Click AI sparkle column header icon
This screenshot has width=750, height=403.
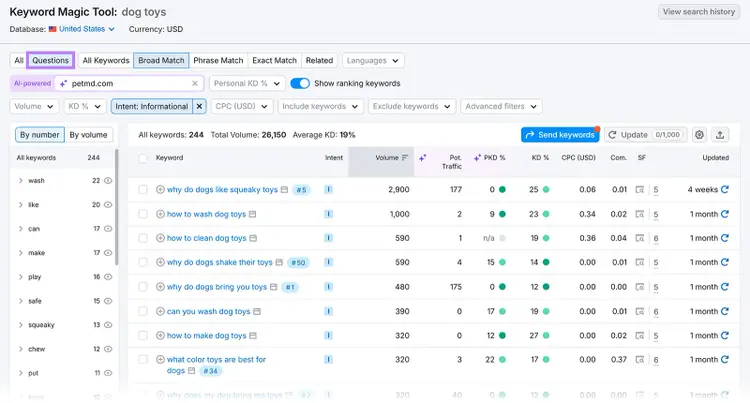point(422,158)
